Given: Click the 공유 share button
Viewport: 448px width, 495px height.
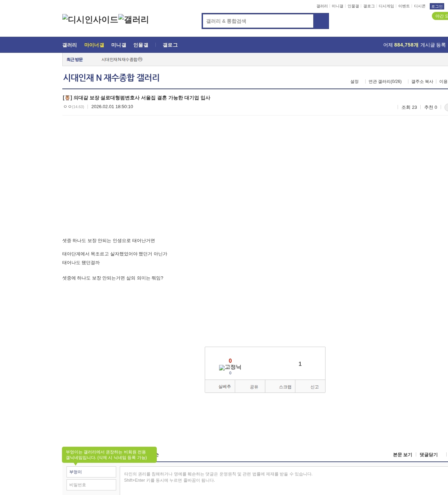Looking at the screenshot, I should click(x=250, y=387).
